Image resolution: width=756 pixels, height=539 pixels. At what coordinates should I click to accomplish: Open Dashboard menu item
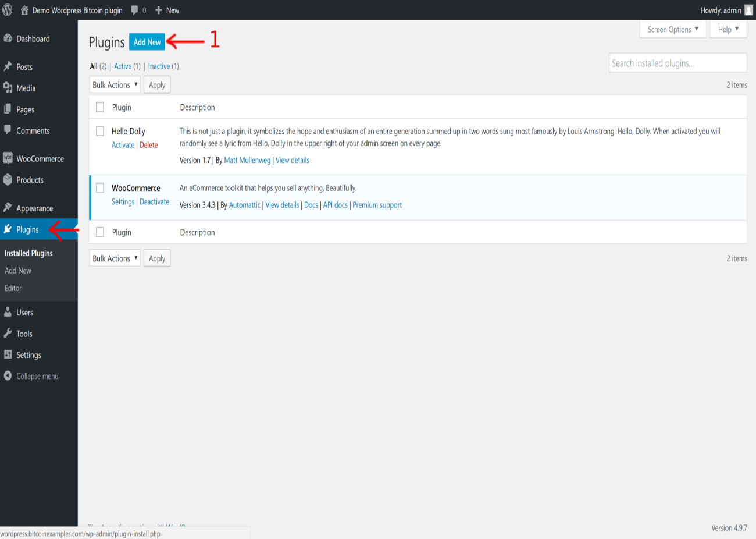click(33, 38)
